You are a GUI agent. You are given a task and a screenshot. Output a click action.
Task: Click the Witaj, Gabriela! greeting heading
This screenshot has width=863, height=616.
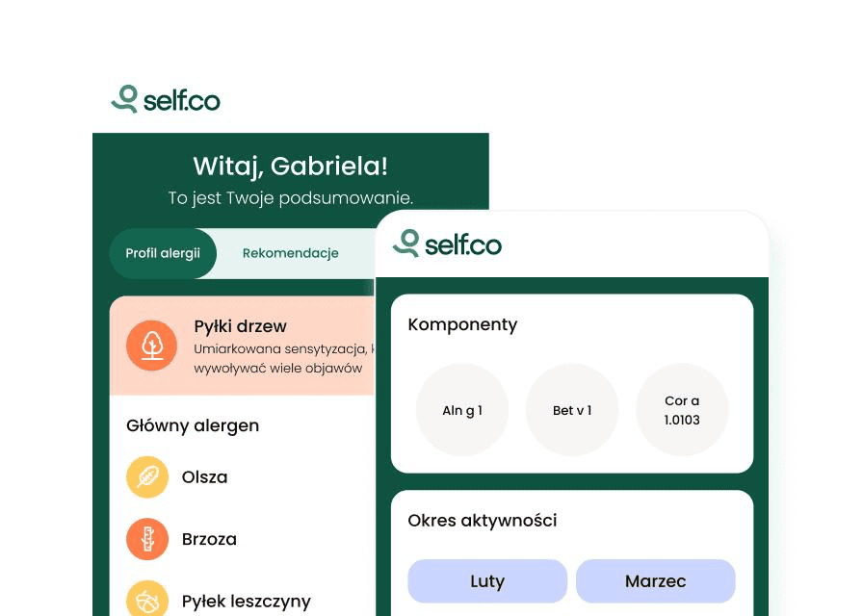click(x=290, y=166)
